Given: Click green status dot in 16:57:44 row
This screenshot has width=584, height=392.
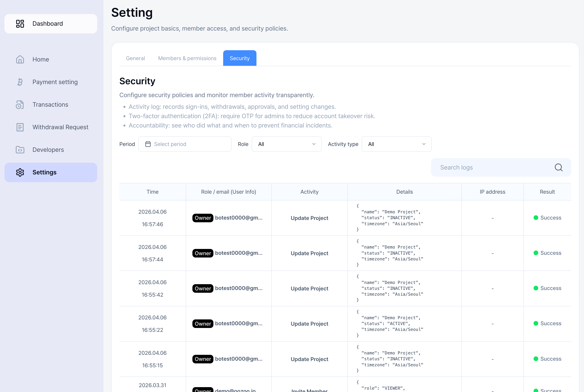Looking at the screenshot, I should pos(536,253).
